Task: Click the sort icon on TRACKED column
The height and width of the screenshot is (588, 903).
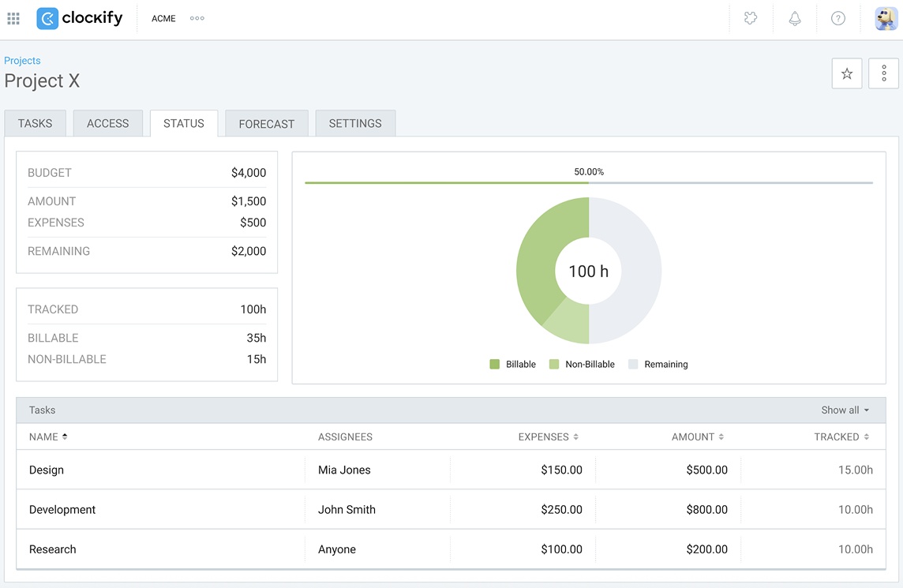Action: 866,436
